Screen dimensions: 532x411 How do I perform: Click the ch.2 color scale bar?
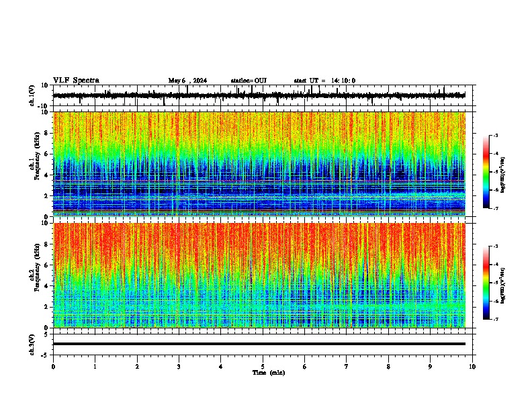(x=486, y=283)
